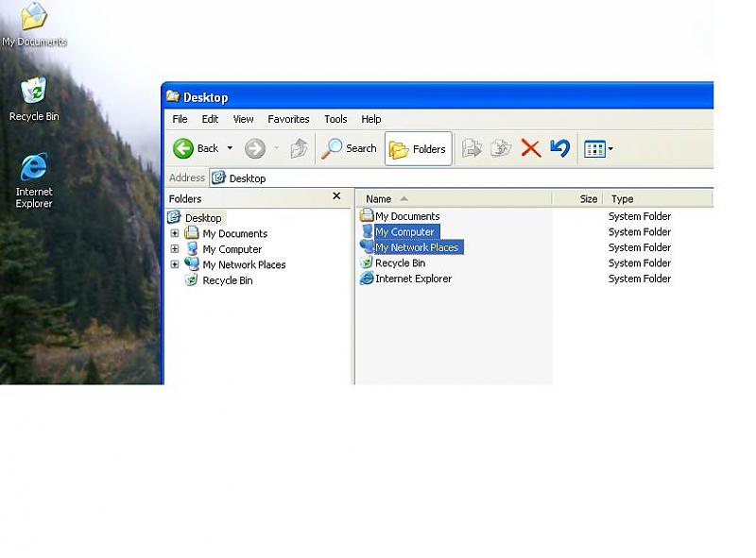Click the red Delete X icon
Screen dimensions: 756x558
click(531, 148)
